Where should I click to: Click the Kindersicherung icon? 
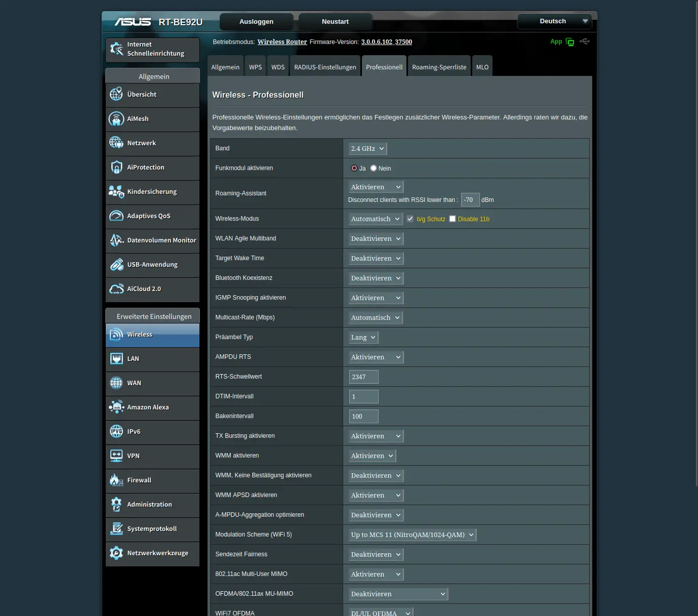[116, 192]
